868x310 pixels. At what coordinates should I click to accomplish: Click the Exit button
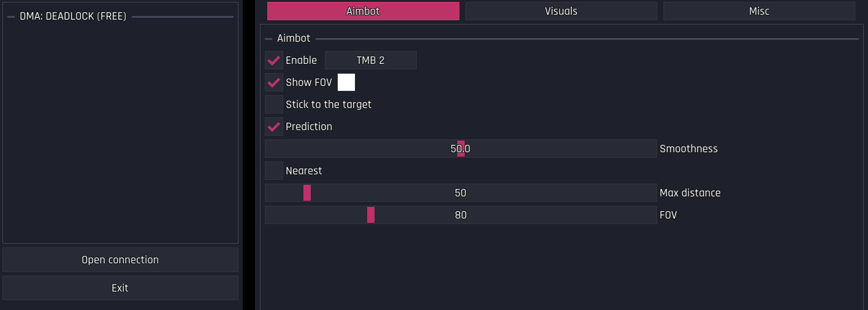coord(120,288)
